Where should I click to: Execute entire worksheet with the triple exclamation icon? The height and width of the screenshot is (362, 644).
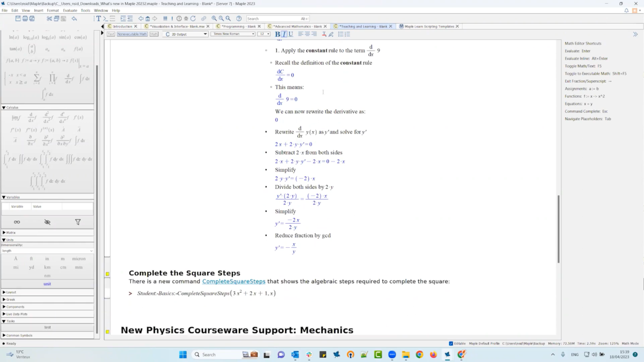click(x=165, y=18)
